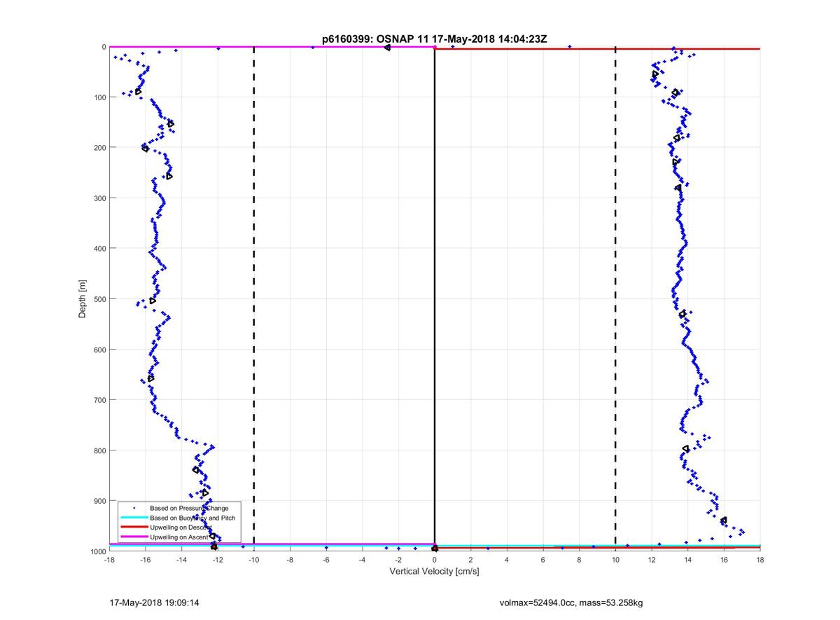The image size is (840, 620).
Task: Click right-profile triangle marker near 800 m depth
Action: pos(686,448)
